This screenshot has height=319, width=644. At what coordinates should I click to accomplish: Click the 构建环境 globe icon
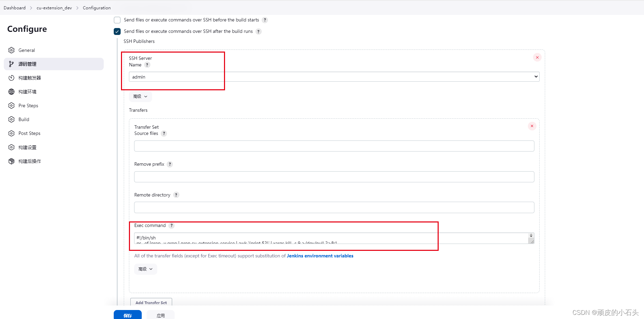point(11,92)
